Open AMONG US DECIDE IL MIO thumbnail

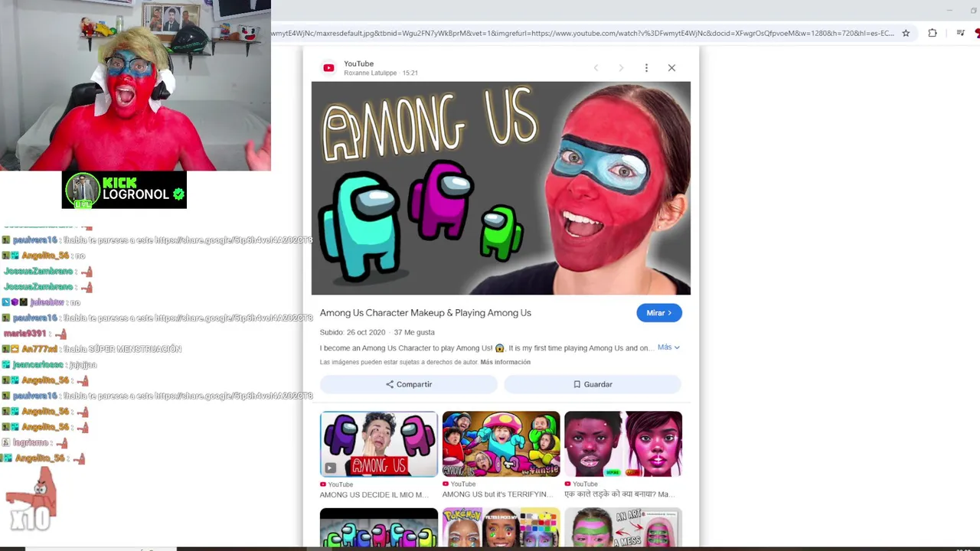(x=379, y=444)
